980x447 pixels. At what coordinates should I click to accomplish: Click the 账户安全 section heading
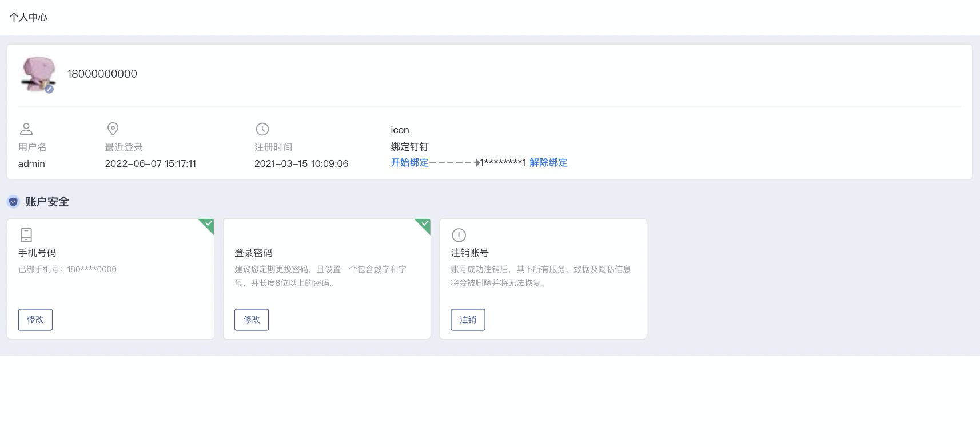tap(47, 202)
